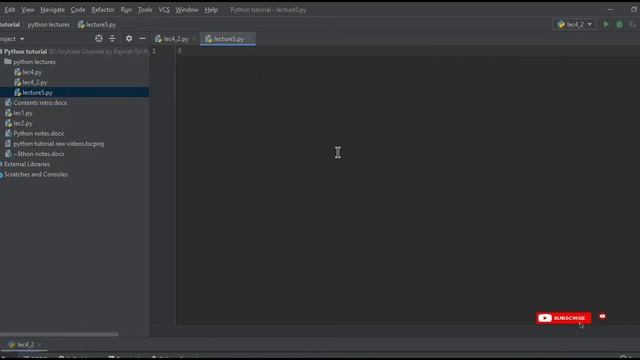Select Contents intro.docx in the tree
The image size is (640, 360).
[x=40, y=103]
